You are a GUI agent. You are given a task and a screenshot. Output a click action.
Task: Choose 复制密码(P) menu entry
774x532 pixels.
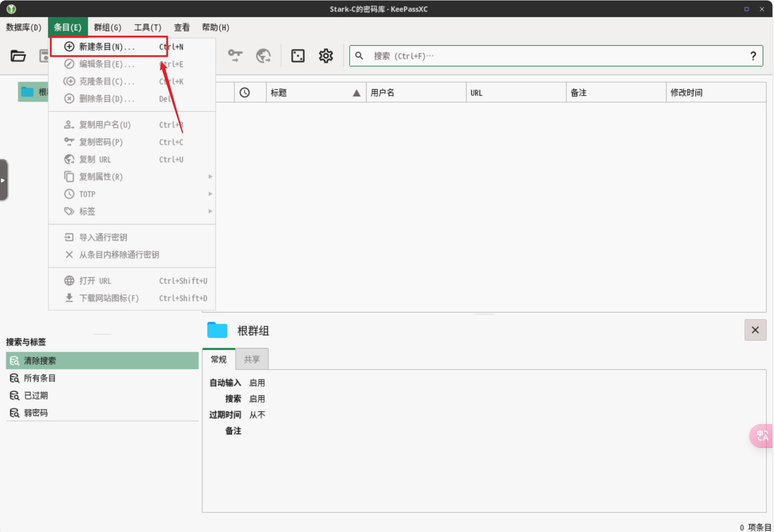pos(132,142)
